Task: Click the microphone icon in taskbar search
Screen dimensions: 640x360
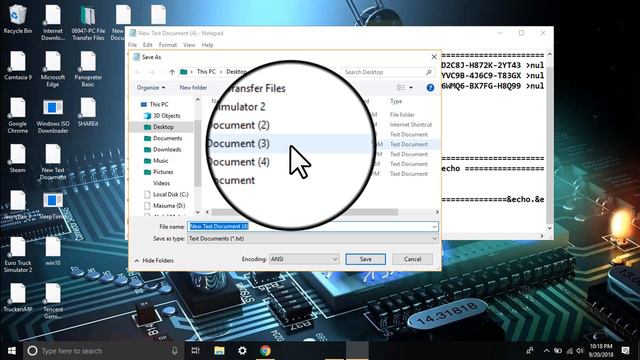Action: pyautogui.click(x=175, y=351)
